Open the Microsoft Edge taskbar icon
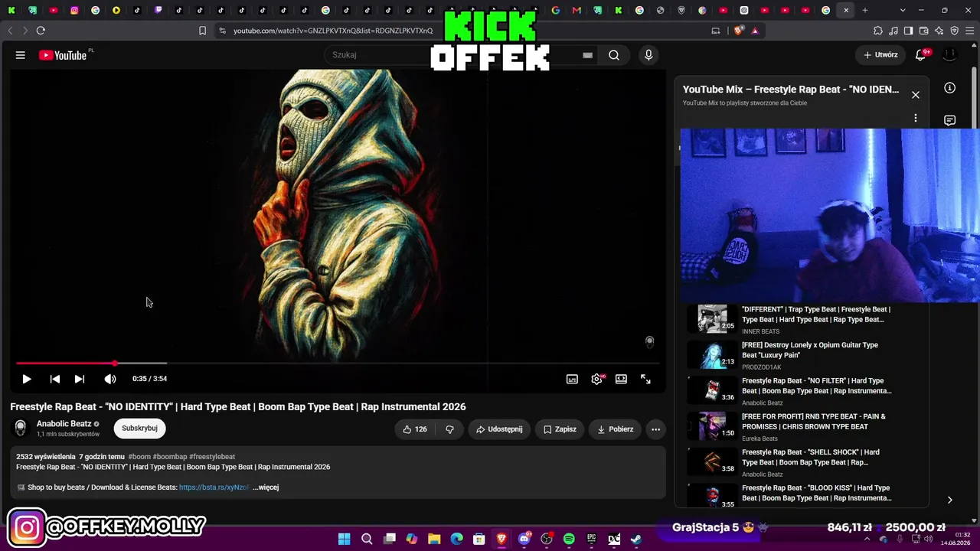 click(x=457, y=539)
